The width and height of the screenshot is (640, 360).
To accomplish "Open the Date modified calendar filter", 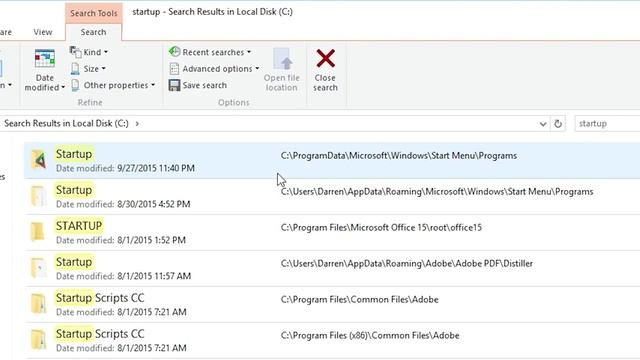I will pyautogui.click(x=44, y=70).
